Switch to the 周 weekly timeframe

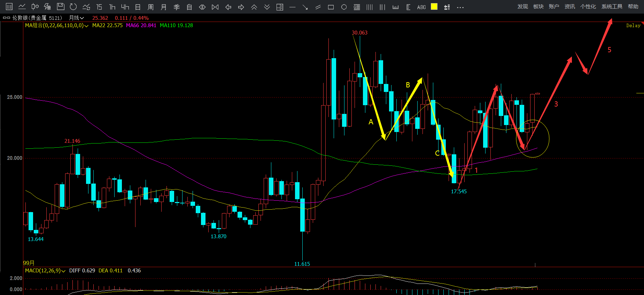[150, 7]
